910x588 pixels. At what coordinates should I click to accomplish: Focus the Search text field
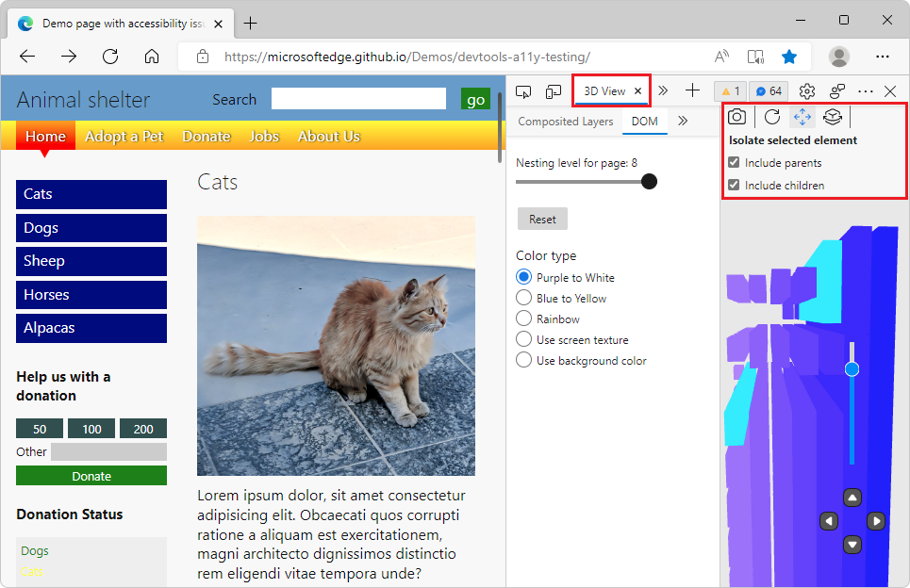(x=358, y=99)
